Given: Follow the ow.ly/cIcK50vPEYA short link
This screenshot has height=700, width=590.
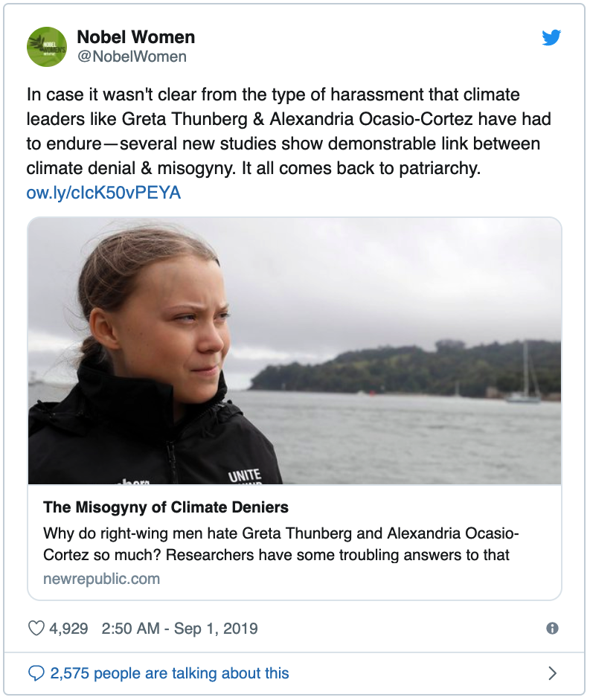Looking at the screenshot, I should pos(103,193).
